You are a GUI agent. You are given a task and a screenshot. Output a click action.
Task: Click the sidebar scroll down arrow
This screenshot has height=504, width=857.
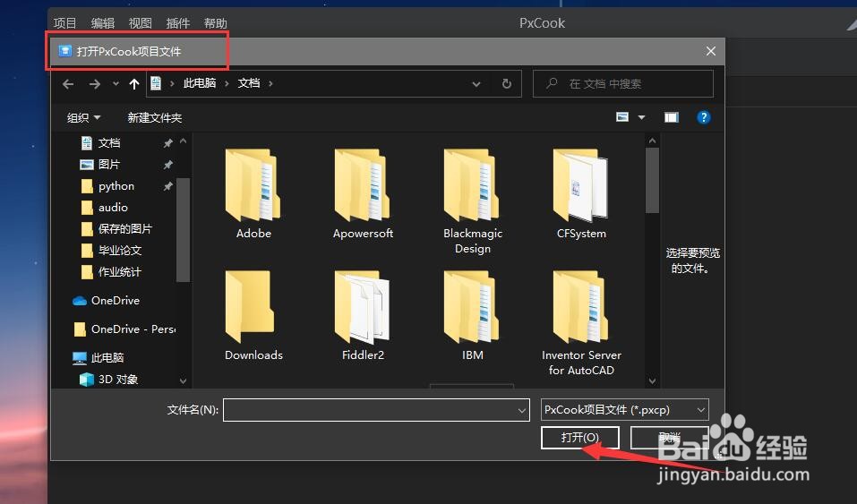[x=183, y=380]
